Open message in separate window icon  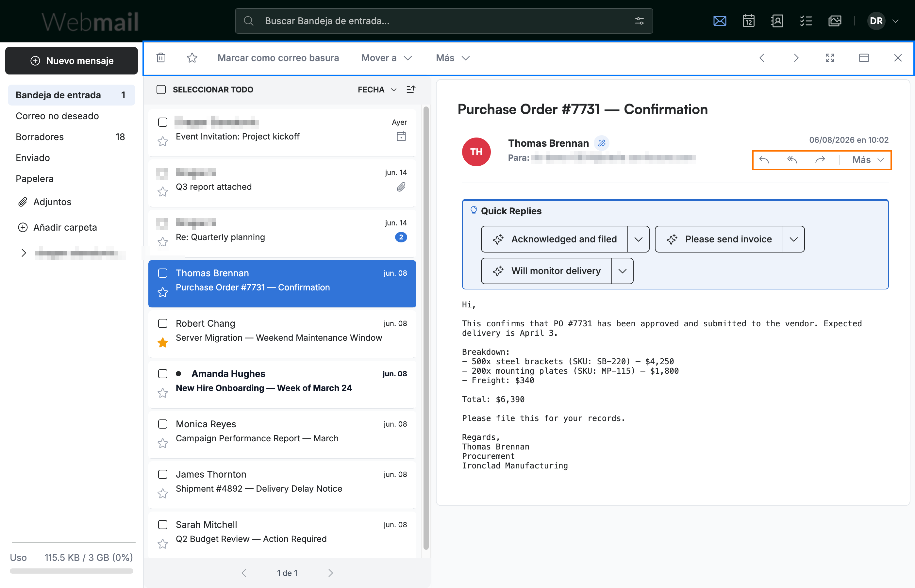pos(864,57)
